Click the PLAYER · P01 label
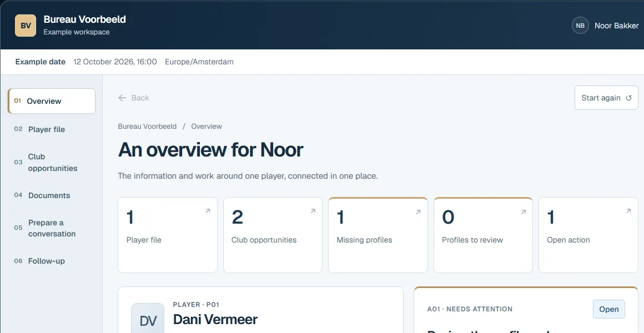Image resolution: width=644 pixels, height=333 pixels. pos(197,305)
